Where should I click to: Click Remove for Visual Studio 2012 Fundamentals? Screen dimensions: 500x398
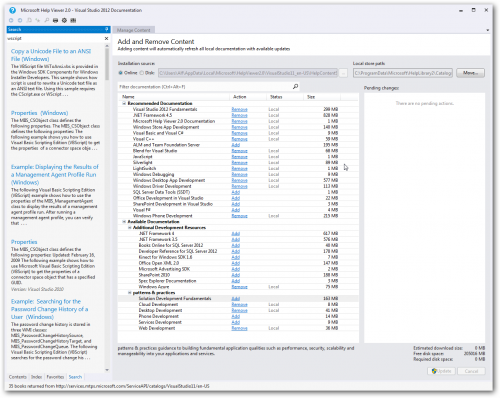click(239, 109)
